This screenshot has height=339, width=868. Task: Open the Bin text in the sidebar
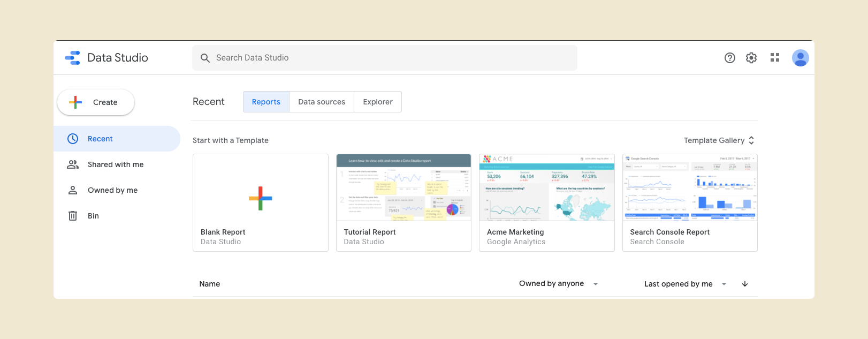pyautogui.click(x=93, y=216)
